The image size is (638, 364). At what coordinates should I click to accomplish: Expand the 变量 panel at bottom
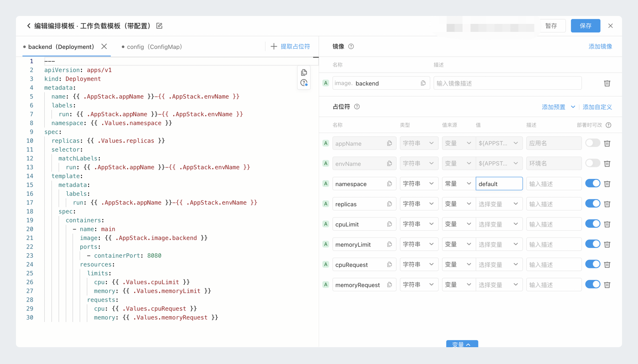coord(462,344)
